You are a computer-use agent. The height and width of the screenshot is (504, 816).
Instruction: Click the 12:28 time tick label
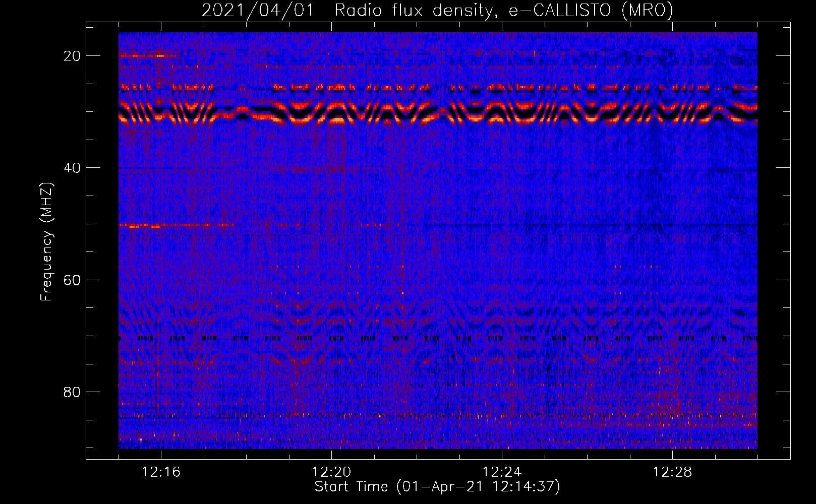point(672,472)
